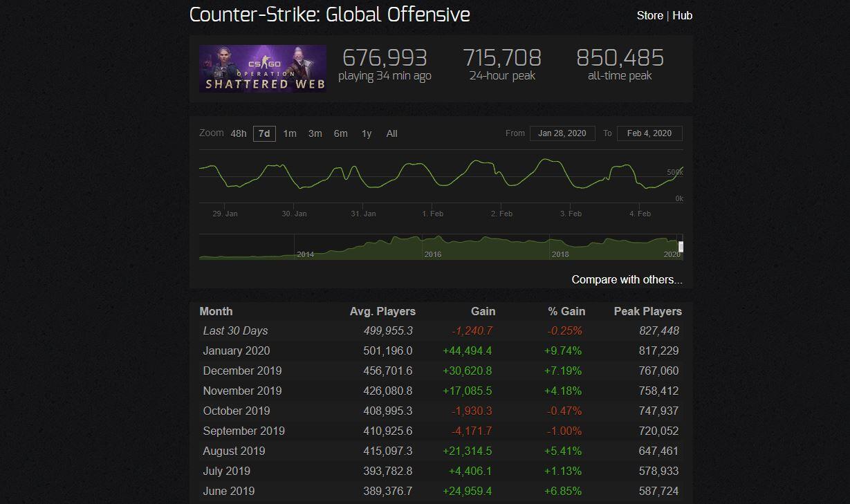The width and height of the screenshot is (850, 504).
Task: Select the 48h zoom range
Action: (x=239, y=133)
